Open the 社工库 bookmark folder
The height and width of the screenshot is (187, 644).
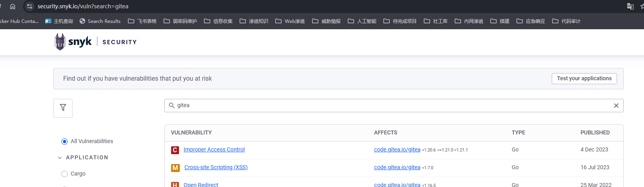436,21
